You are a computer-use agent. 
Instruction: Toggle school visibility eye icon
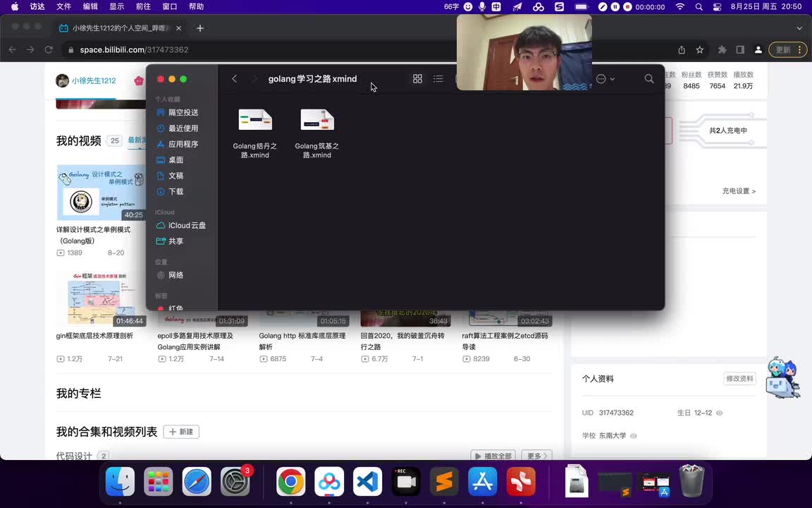pyautogui.click(x=634, y=436)
